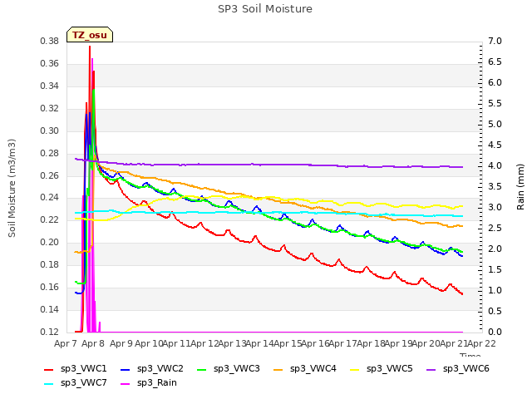The width and height of the screenshot is (532, 399).
Task: Click the red VWC1 peak near Apr 8
Action: pyautogui.click(x=90, y=47)
